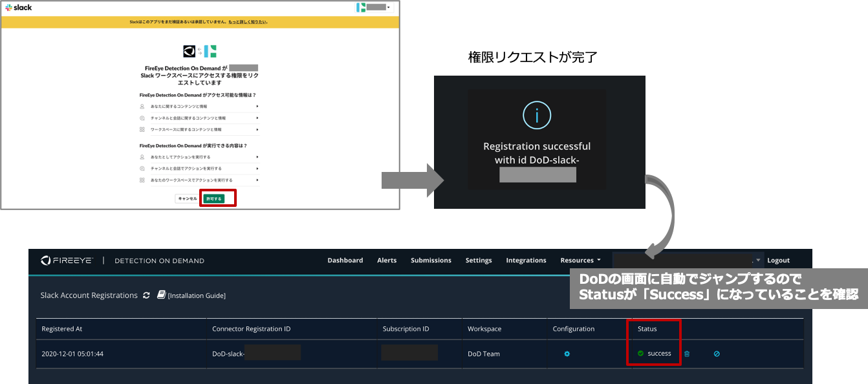
Task: Delete the registration with the trash icon
Action: tap(687, 354)
